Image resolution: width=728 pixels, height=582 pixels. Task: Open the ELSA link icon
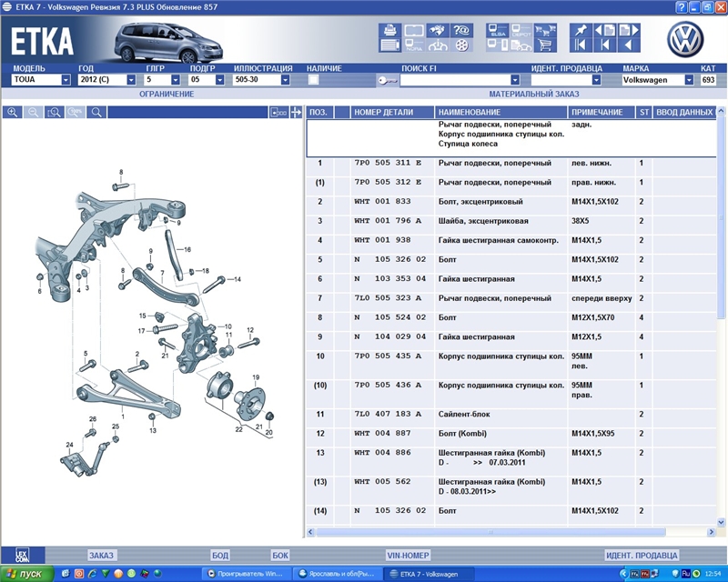coord(498,31)
